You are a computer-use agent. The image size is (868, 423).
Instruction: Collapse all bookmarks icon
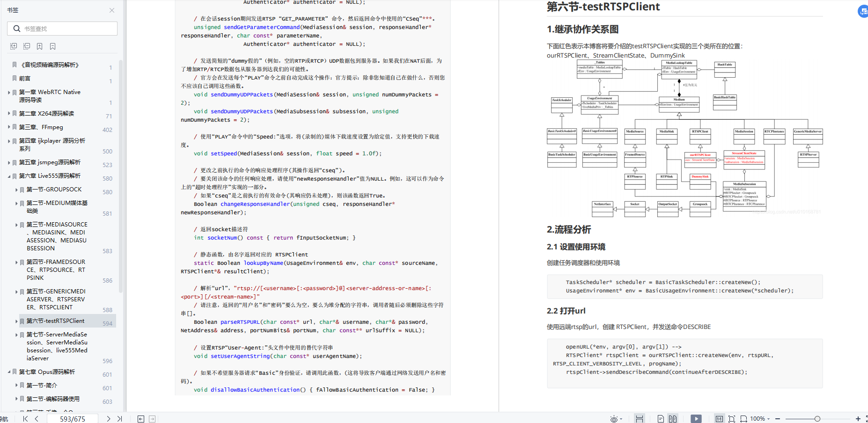point(27,46)
